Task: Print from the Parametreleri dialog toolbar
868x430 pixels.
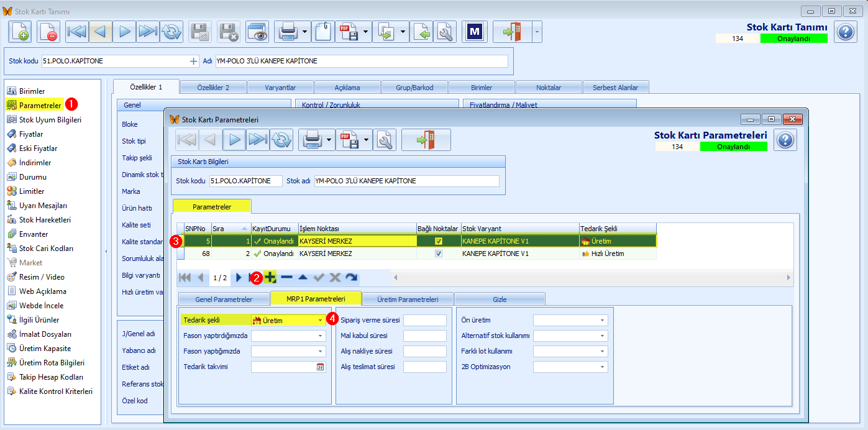Action: click(x=313, y=140)
